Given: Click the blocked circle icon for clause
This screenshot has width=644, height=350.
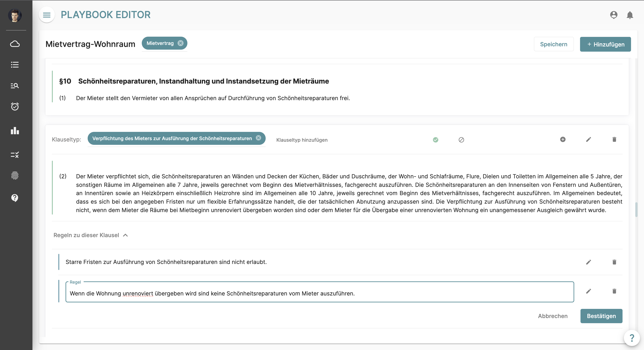Looking at the screenshot, I should coord(461,140).
